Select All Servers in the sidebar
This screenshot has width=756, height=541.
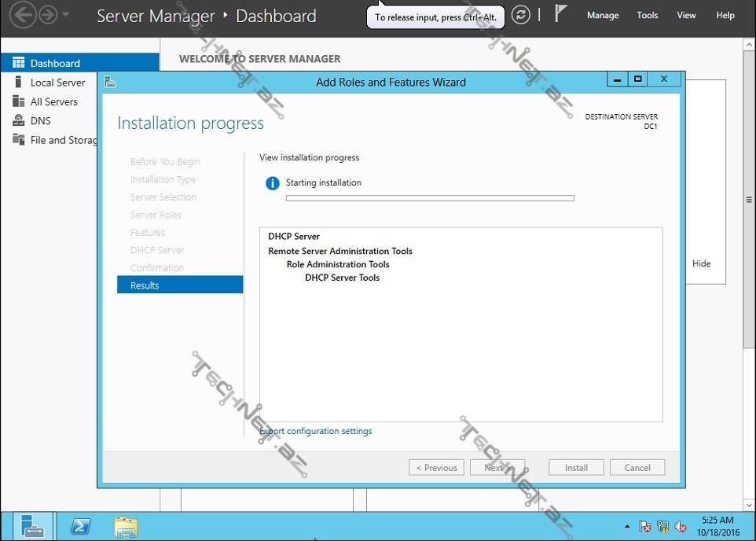[53, 101]
